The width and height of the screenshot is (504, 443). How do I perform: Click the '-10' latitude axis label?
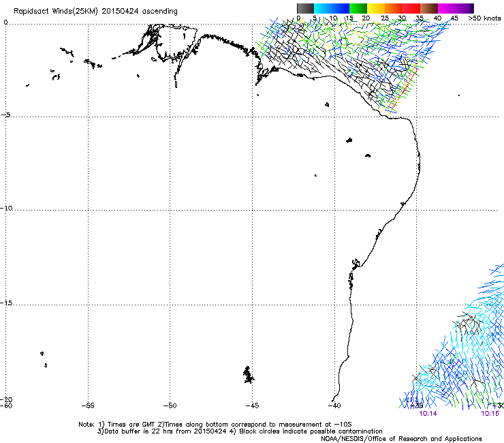coord(6,208)
